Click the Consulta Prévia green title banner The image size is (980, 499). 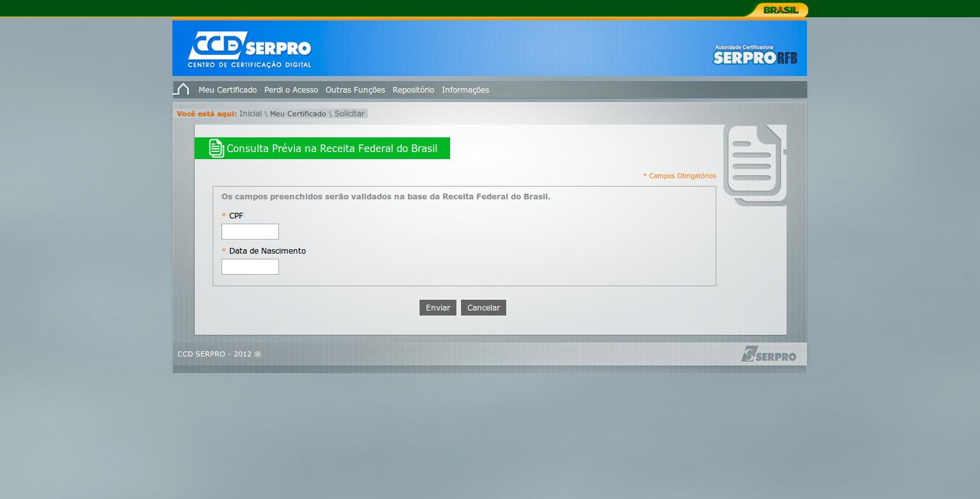[x=331, y=149]
